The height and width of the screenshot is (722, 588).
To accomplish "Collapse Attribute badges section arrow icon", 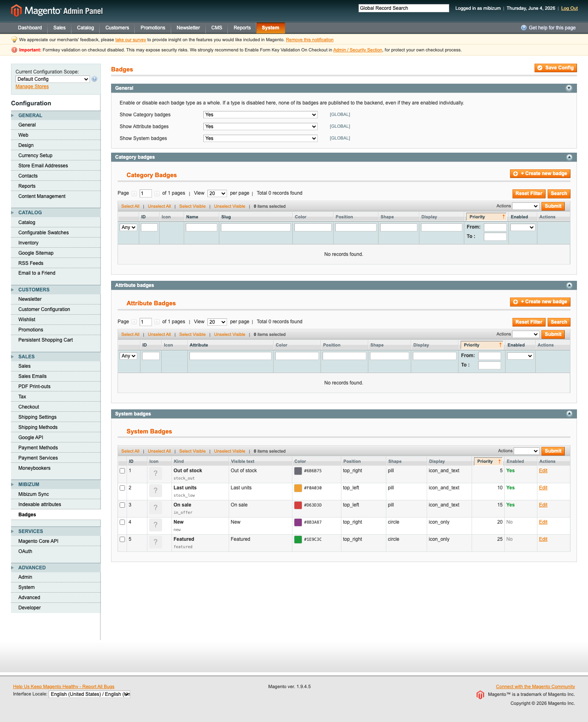I will (x=569, y=285).
